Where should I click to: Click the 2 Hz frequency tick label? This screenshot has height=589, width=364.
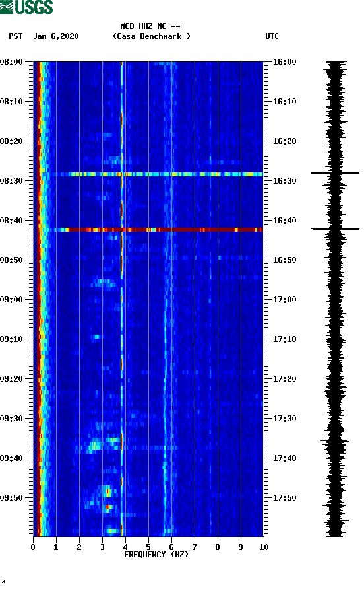[x=79, y=547]
